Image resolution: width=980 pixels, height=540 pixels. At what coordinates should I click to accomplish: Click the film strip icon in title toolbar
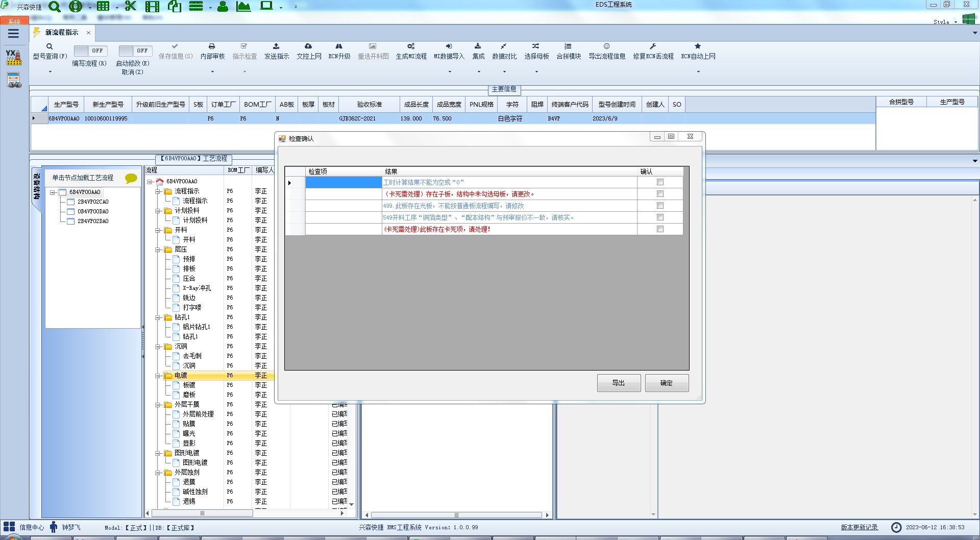152,6
